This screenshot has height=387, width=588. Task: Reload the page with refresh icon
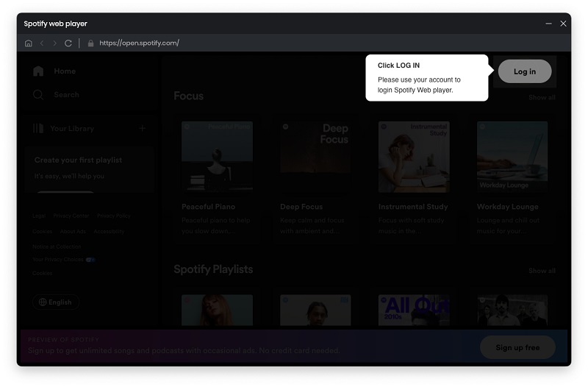pos(68,43)
